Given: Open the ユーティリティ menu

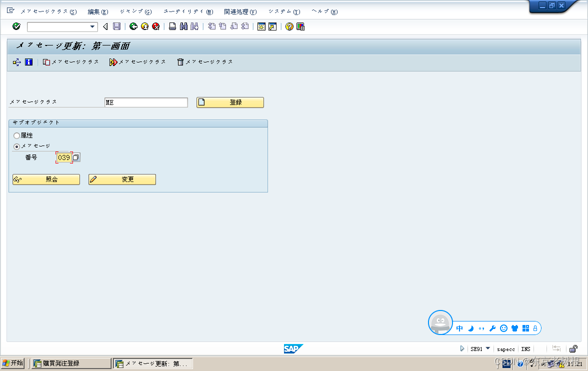Looking at the screenshot, I should click(188, 11).
